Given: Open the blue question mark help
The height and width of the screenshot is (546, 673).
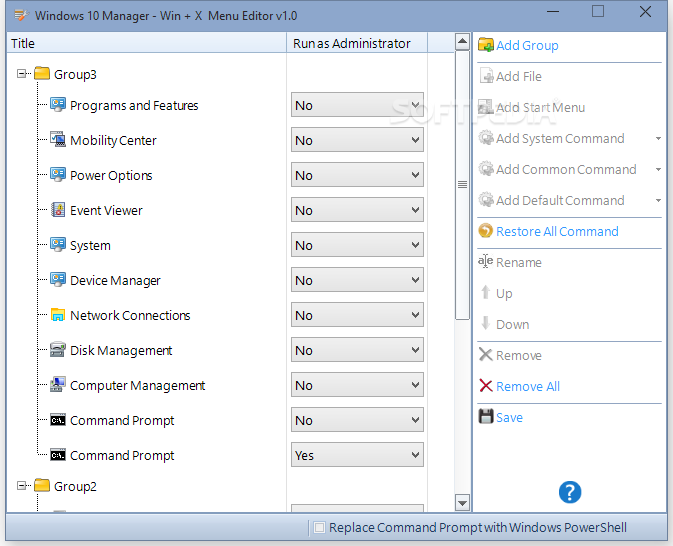Looking at the screenshot, I should point(570,492).
